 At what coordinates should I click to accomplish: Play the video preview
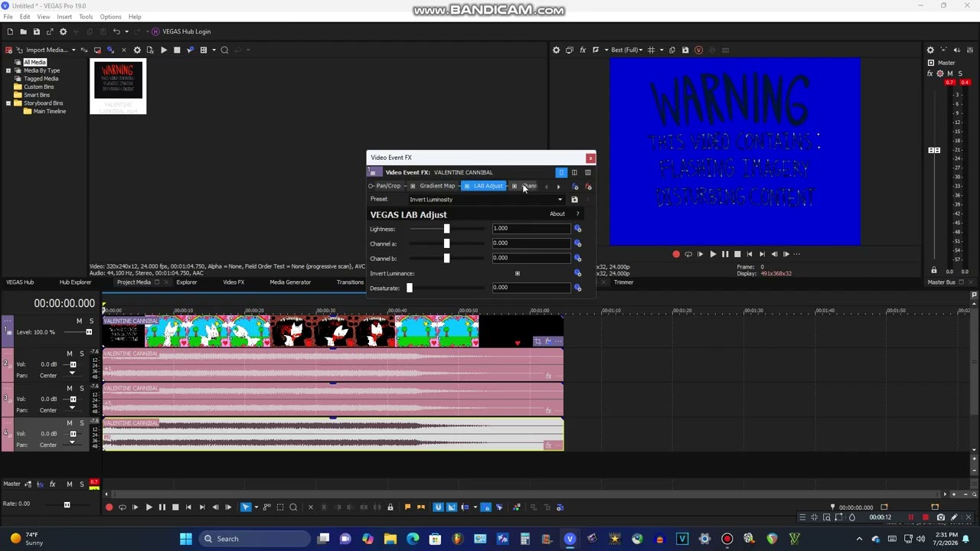(x=712, y=254)
